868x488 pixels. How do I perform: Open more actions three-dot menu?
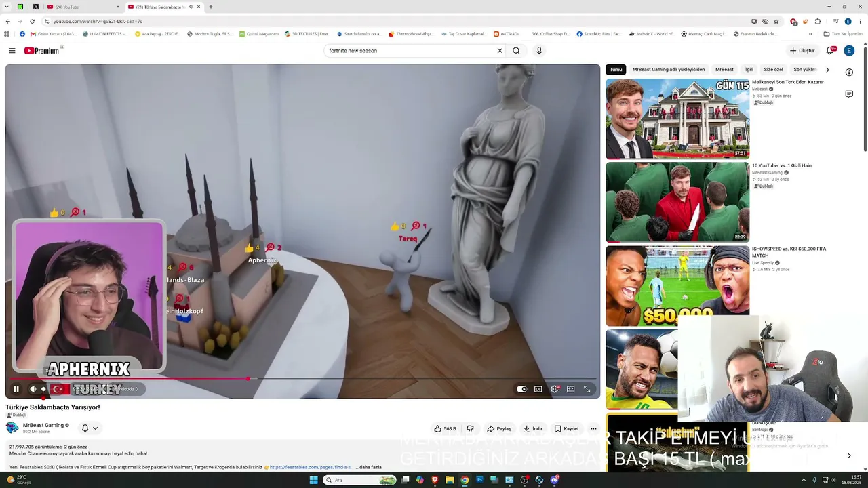(x=593, y=428)
